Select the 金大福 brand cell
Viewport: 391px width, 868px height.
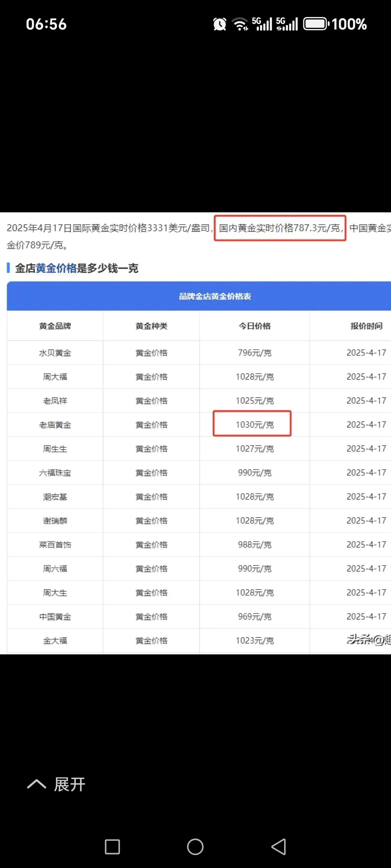[55, 641]
